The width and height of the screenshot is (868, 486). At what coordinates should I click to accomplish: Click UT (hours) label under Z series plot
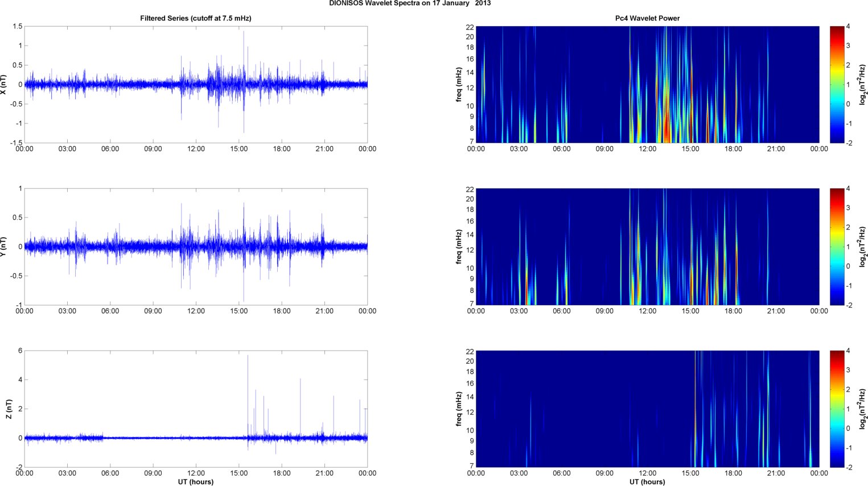pyautogui.click(x=195, y=481)
